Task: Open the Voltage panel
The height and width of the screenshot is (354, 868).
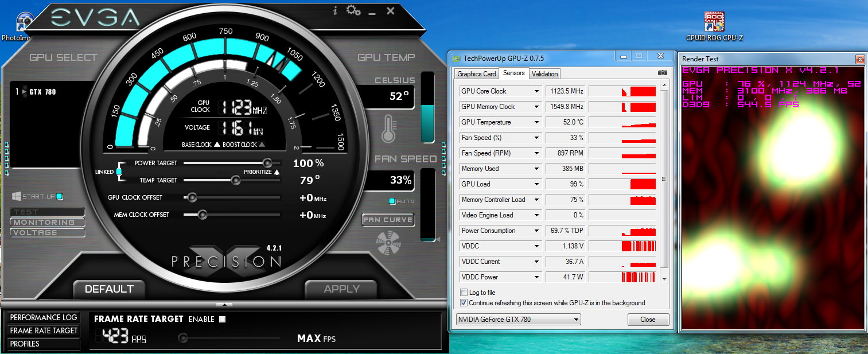Action: click(47, 233)
